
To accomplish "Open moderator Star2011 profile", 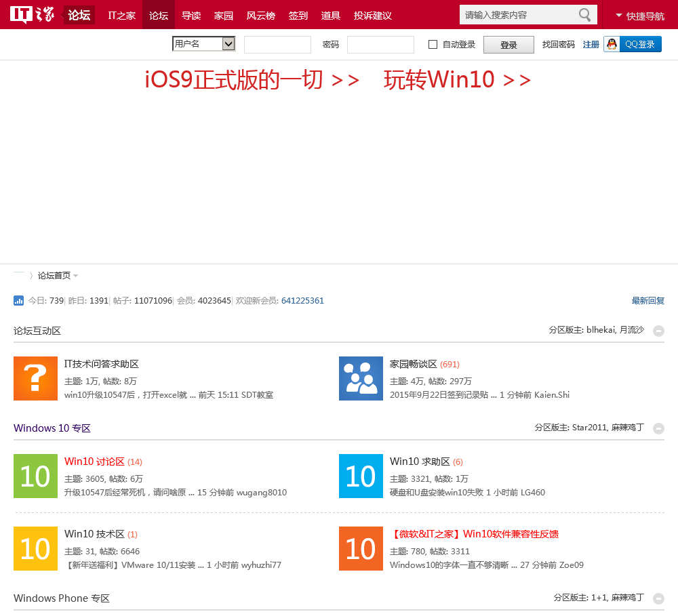I will (589, 428).
